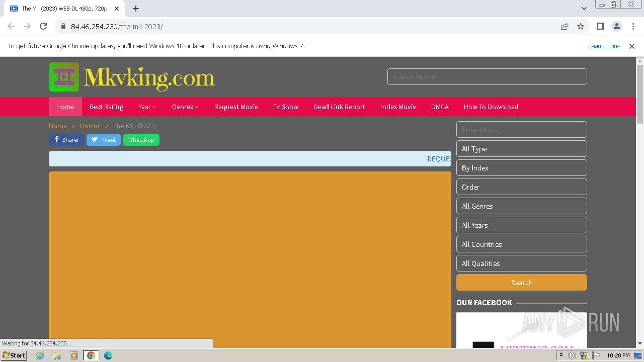Open the Dead Link Report page
Screen dimensions: 644x362
pyautogui.click(x=339, y=107)
